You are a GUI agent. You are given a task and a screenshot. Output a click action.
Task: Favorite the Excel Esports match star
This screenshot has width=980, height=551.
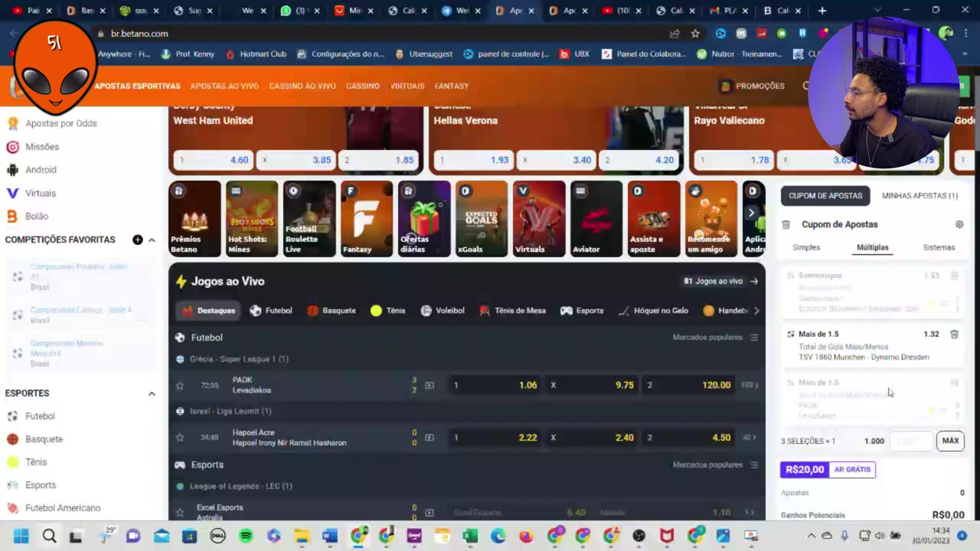[x=180, y=512]
